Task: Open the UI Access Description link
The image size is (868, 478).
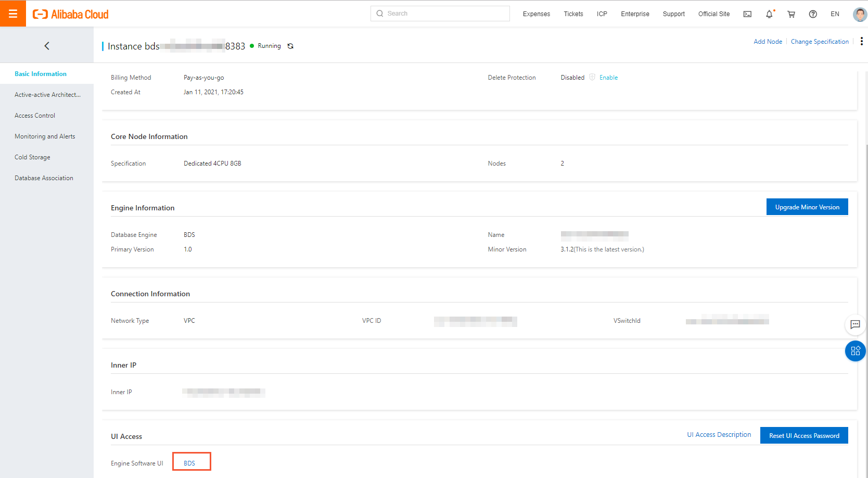Action: point(719,435)
